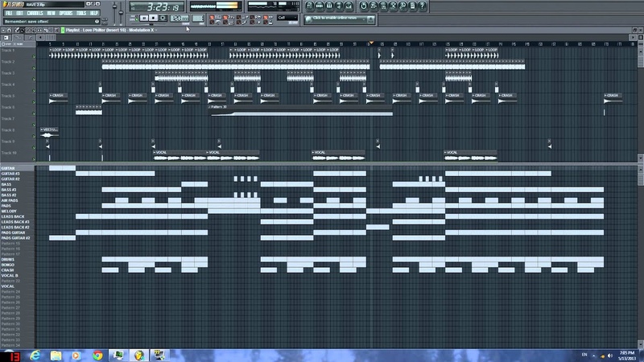Open Google Chrome from taskbar
The width and height of the screenshot is (644, 362).
click(x=97, y=356)
